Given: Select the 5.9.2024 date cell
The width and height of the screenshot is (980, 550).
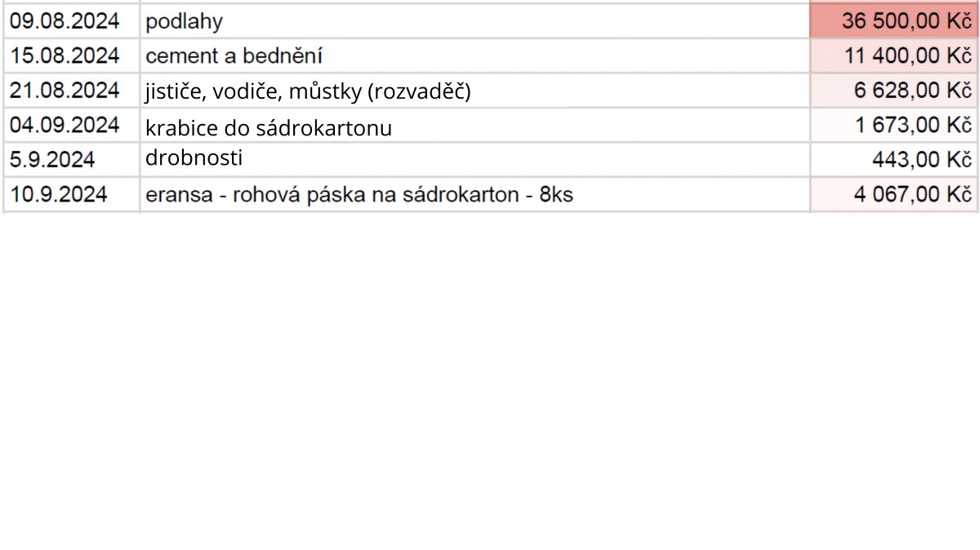Looking at the screenshot, I should point(71,160).
